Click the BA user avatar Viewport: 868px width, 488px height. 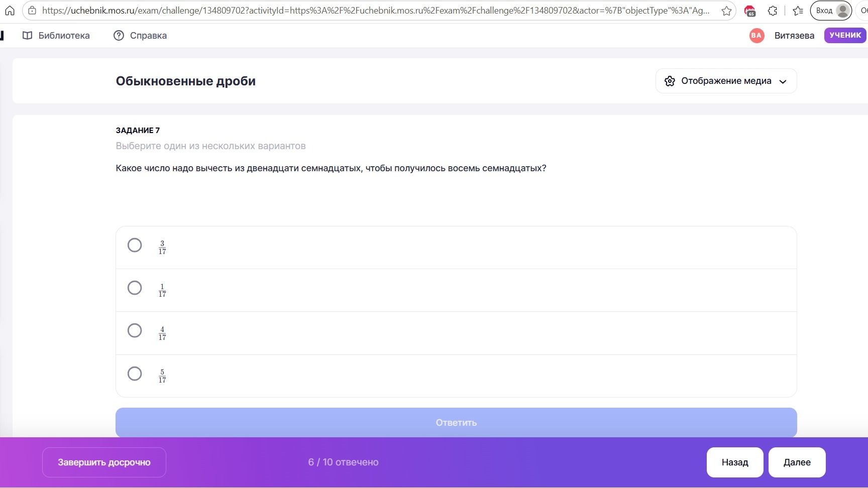tap(756, 35)
